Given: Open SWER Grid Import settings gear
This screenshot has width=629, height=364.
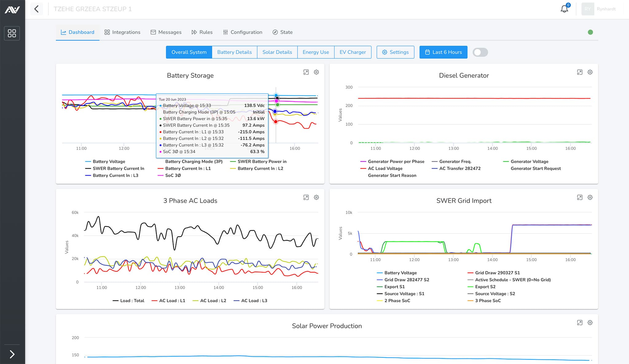Looking at the screenshot, I should [590, 197].
